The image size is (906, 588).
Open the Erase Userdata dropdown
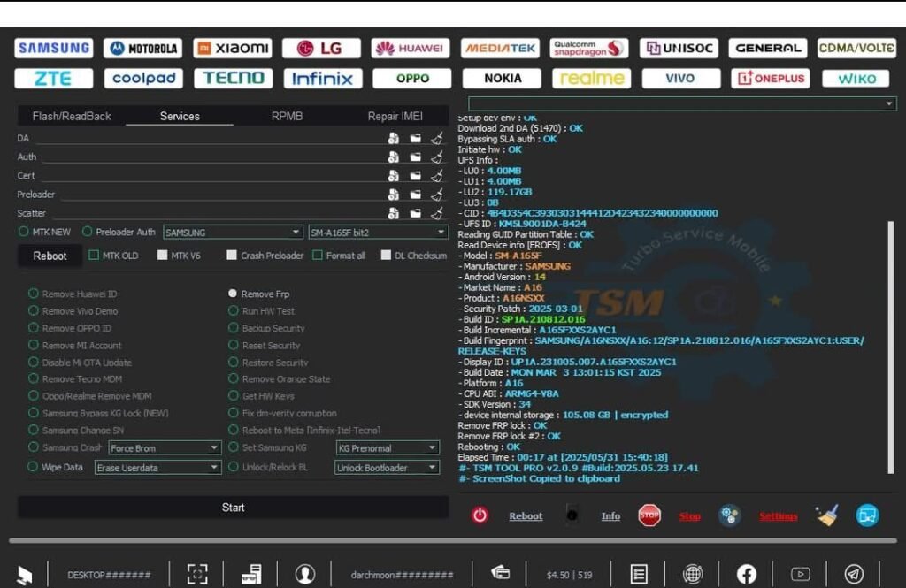click(x=157, y=467)
